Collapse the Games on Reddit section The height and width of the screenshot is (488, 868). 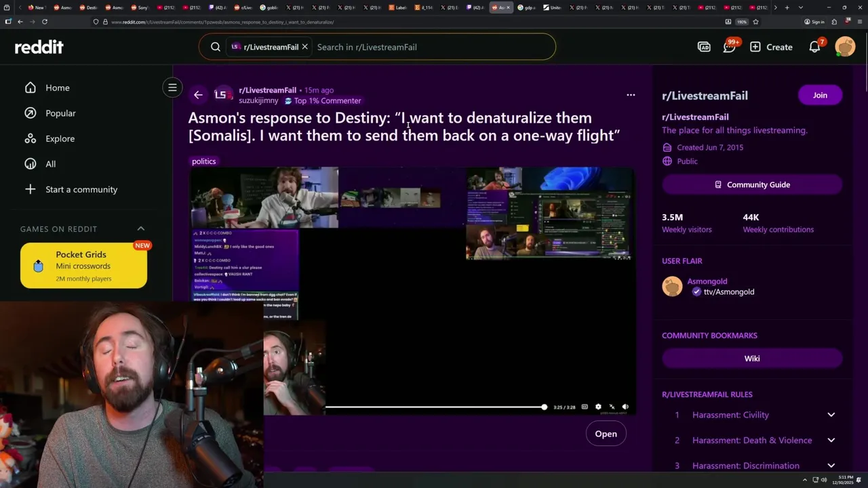pyautogui.click(x=141, y=229)
